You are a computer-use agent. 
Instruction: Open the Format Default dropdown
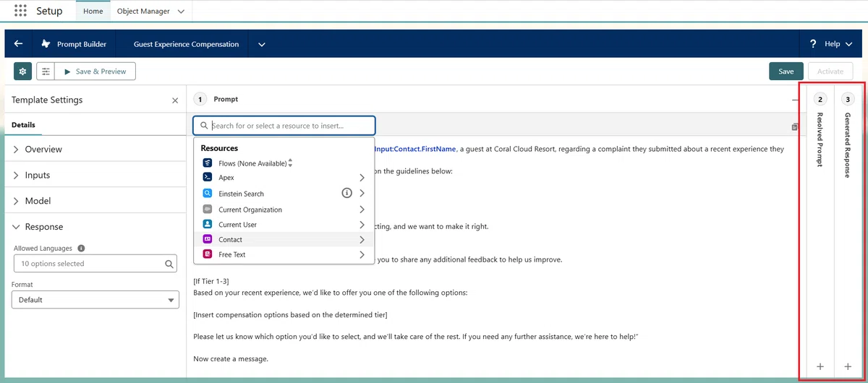coord(95,300)
